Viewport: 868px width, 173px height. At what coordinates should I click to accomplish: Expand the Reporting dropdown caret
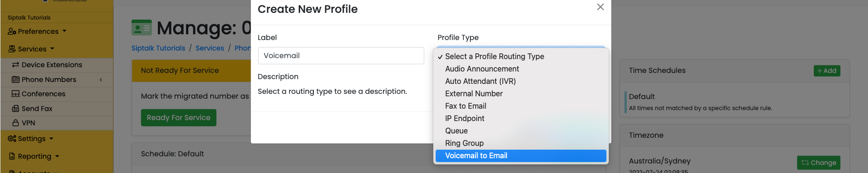[x=57, y=156]
